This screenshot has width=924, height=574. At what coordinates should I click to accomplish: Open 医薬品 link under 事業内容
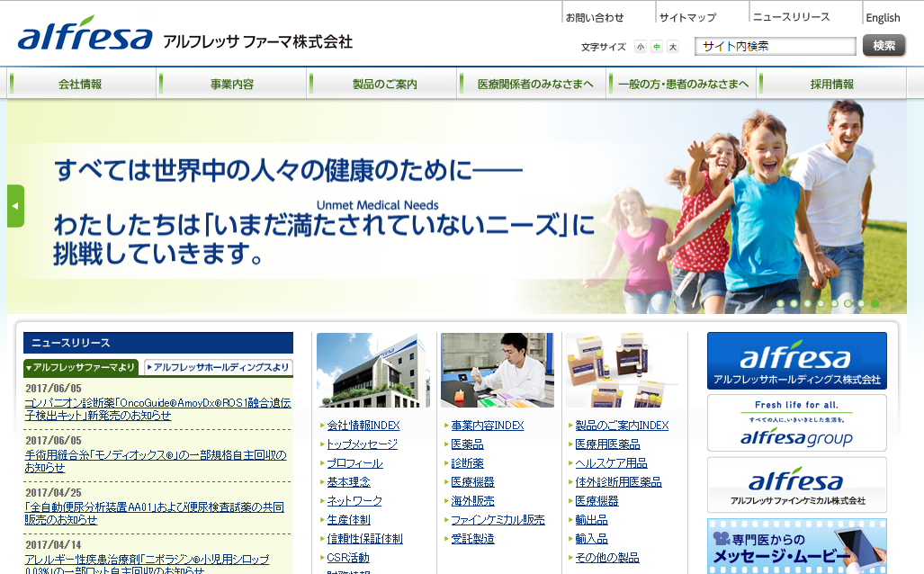(467, 444)
